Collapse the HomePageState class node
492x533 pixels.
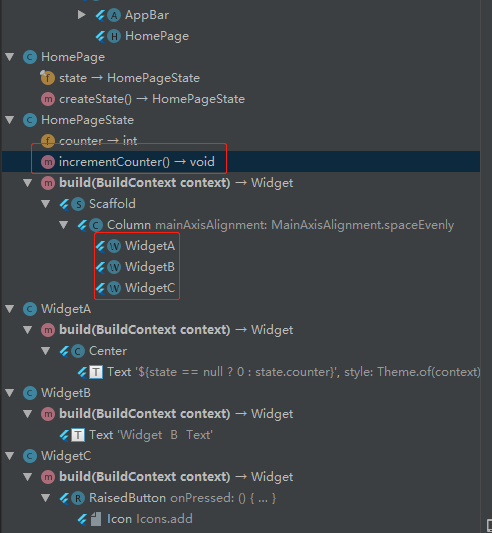tap(10, 120)
